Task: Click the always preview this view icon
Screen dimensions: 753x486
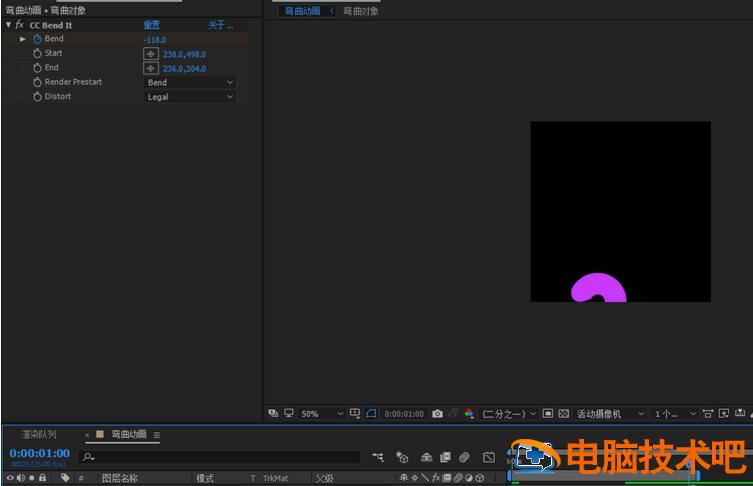Action: tap(273, 413)
